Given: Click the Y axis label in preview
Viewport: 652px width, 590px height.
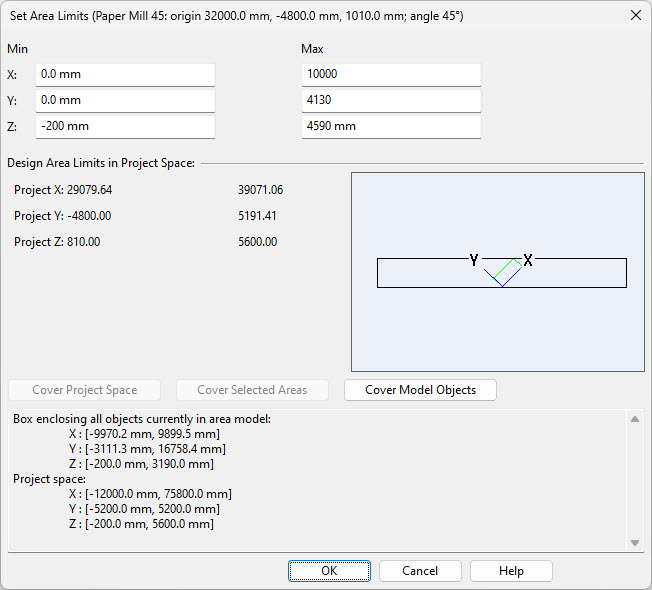Looking at the screenshot, I should click(x=474, y=260).
